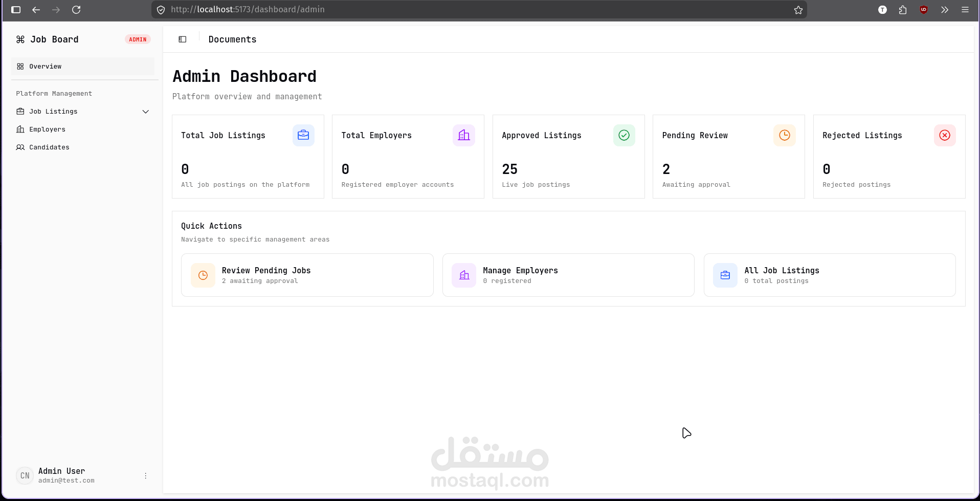Click the orange clock Pending Review icon
This screenshot has height=501, width=980.
[x=785, y=135]
